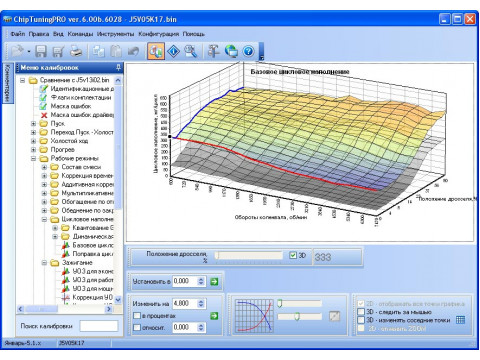Click the Изменить на 4,800 spinner arrows
The height and width of the screenshot is (360, 480).
[201, 304]
